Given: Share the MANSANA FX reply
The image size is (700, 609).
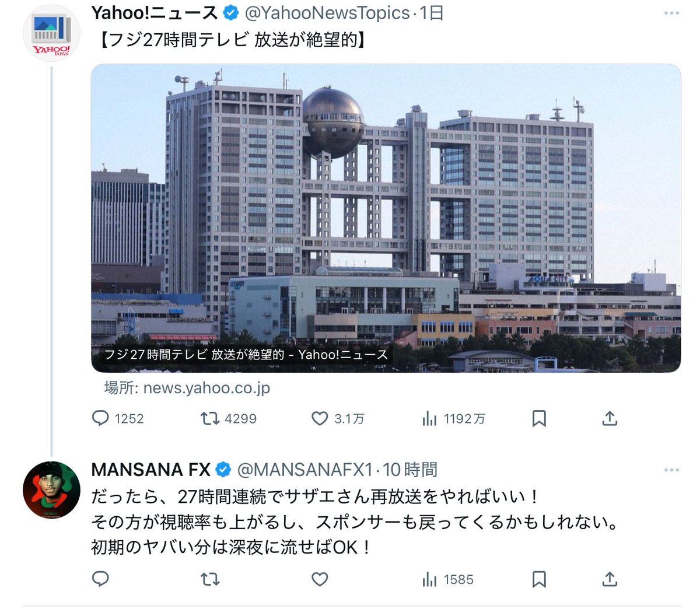Looking at the screenshot, I should pos(610,579).
